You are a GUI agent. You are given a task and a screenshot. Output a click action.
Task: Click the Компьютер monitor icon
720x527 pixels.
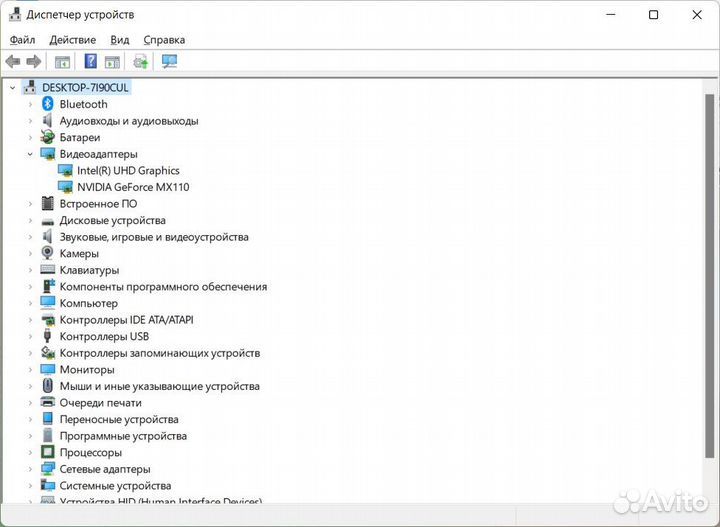pyautogui.click(x=47, y=303)
